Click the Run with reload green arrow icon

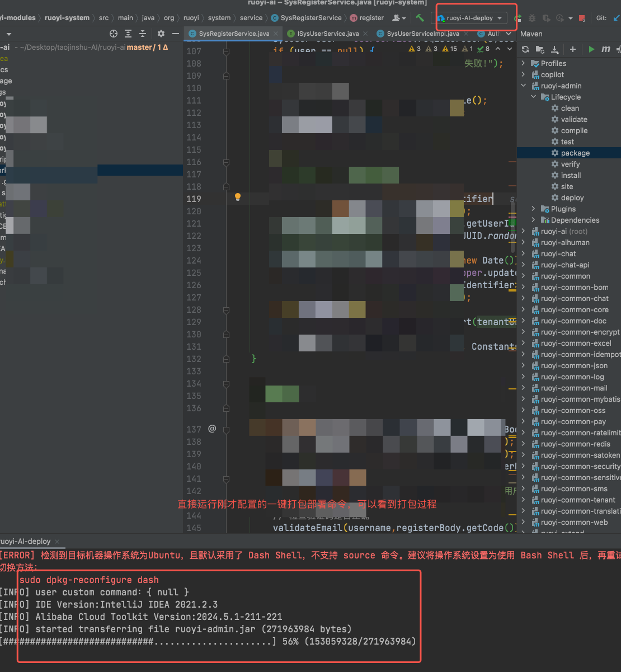(x=518, y=18)
